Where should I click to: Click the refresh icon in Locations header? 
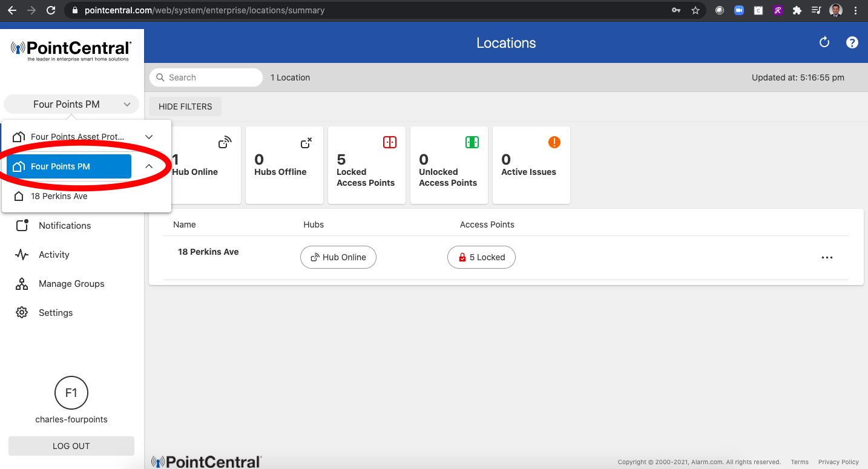[824, 42]
